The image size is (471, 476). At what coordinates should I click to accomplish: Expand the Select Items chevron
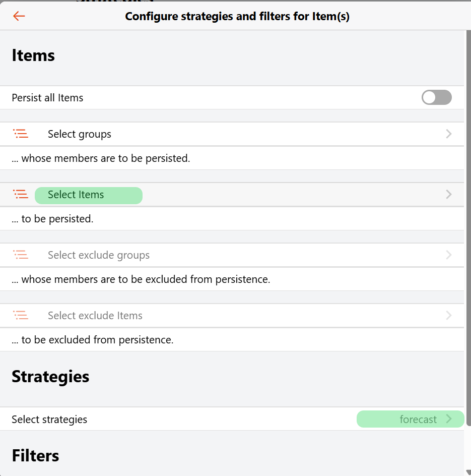pyautogui.click(x=448, y=195)
